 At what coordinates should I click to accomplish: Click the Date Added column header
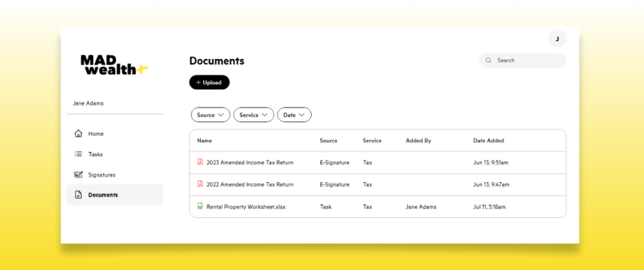tap(488, 140)
